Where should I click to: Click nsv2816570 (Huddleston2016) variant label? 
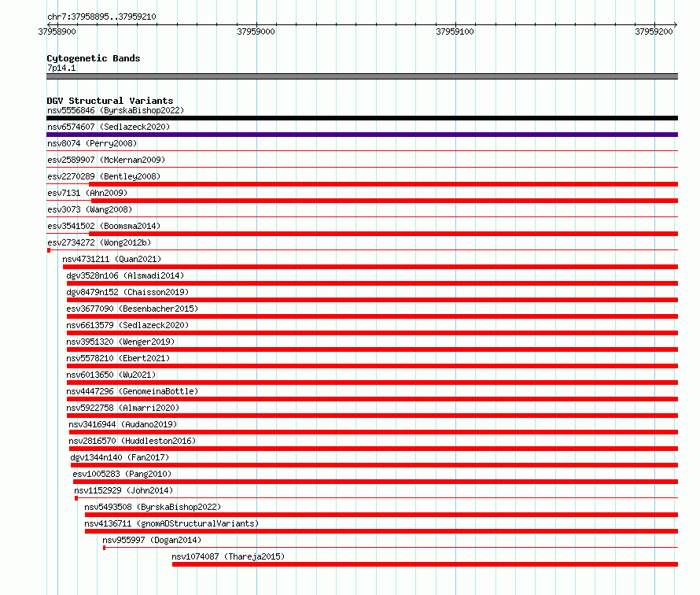[x=132, y=441]
